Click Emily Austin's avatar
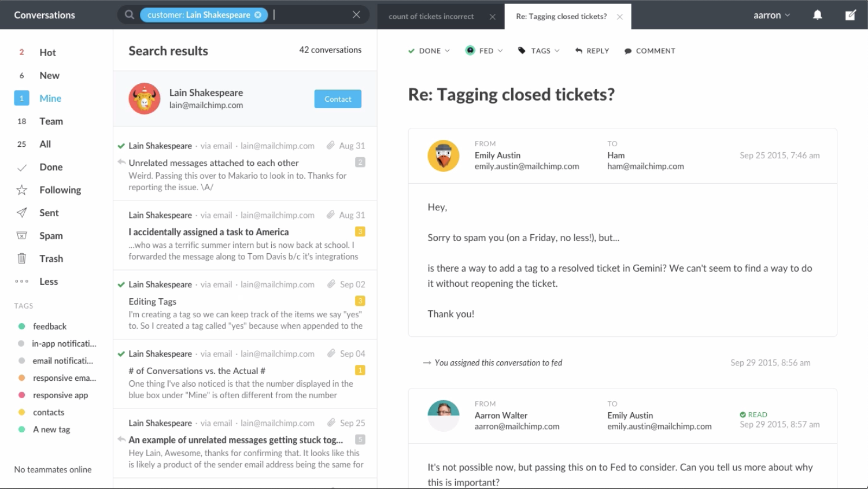Viewport: 868px width, 489px height. (444, 155)
